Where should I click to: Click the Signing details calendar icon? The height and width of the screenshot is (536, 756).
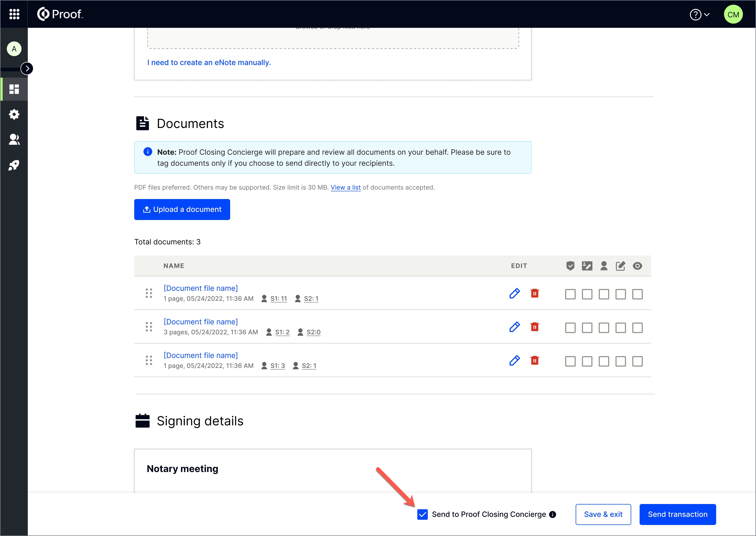(143, 421)
